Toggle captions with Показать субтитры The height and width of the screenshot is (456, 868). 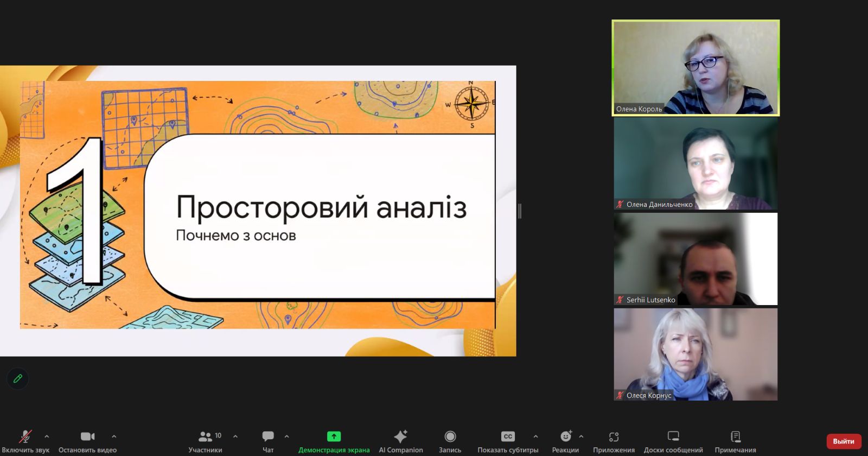507,437
